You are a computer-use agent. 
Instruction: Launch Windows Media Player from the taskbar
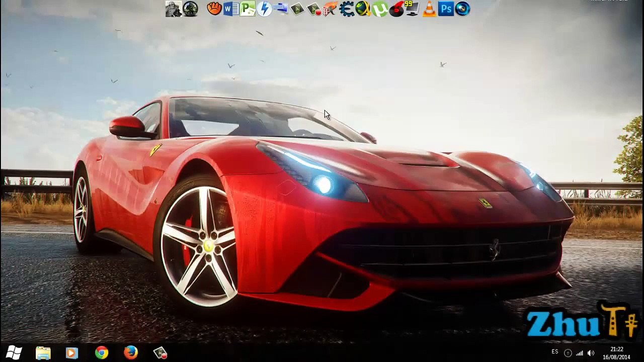[x=72, y=353]
